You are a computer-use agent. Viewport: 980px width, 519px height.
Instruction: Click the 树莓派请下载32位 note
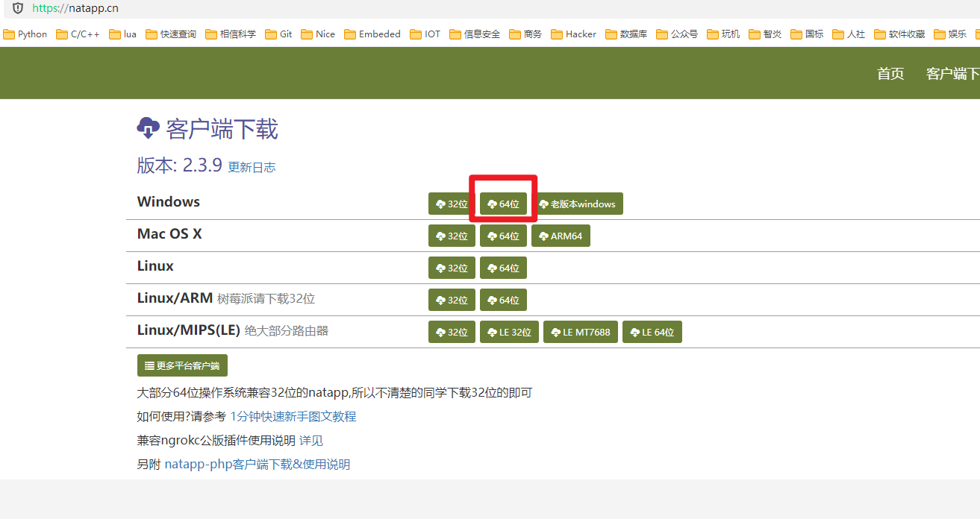coord(266,298)
